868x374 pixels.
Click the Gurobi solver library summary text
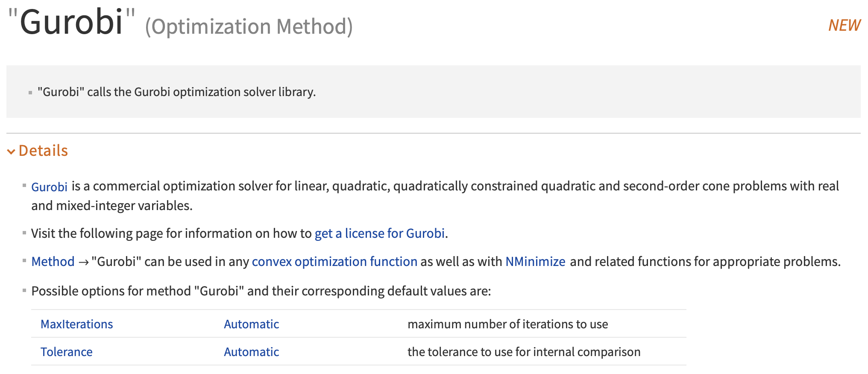[177, 92]
